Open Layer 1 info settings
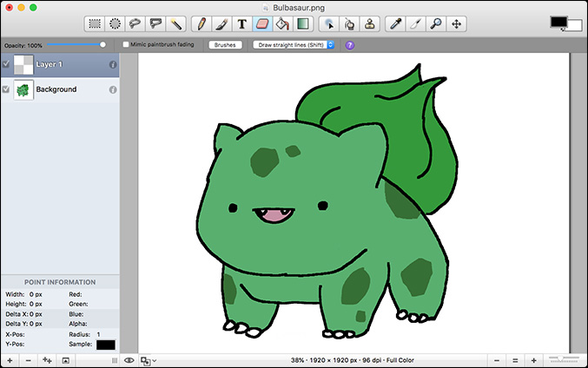This screenshot has width=588, height=368. (113, 64)
